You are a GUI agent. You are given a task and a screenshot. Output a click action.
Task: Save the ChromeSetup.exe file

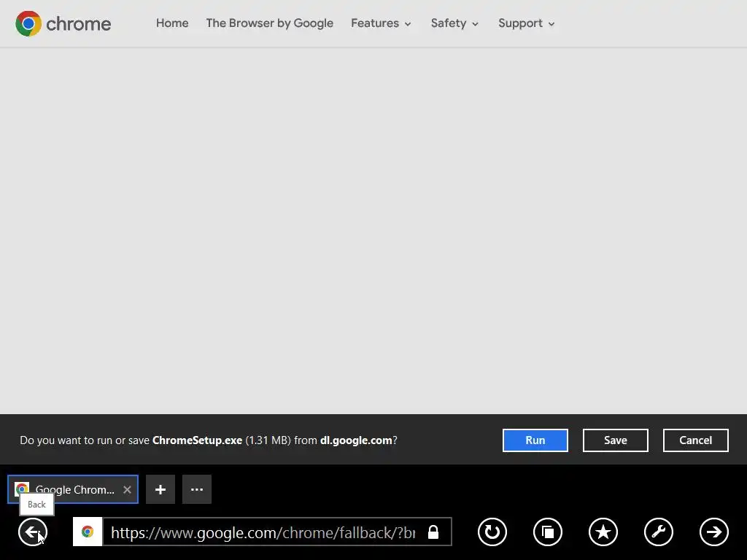coord(616,440)
